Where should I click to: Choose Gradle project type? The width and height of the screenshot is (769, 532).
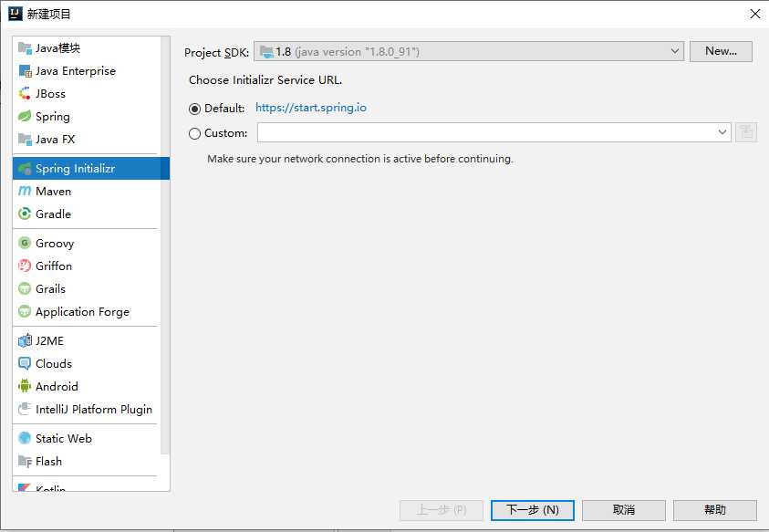[87, 214]
